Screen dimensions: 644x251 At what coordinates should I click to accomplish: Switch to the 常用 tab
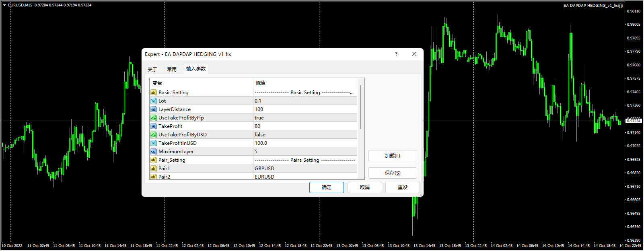[172, 69]
